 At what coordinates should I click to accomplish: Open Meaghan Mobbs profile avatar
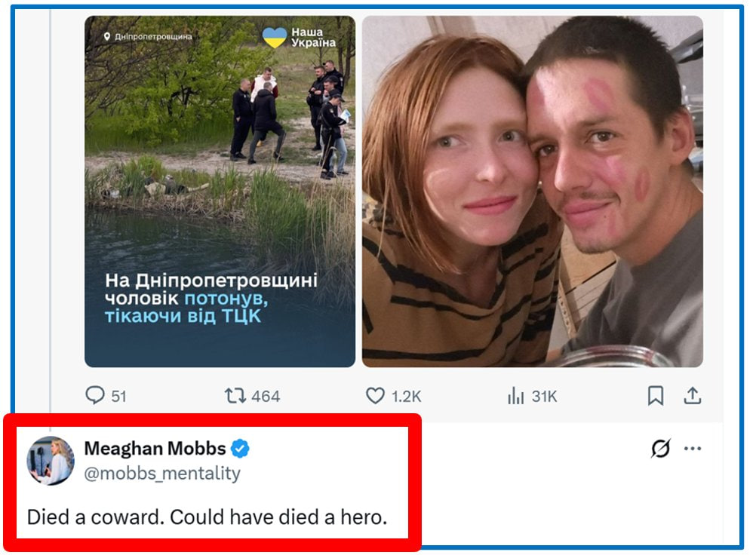[x=51, y=461]
